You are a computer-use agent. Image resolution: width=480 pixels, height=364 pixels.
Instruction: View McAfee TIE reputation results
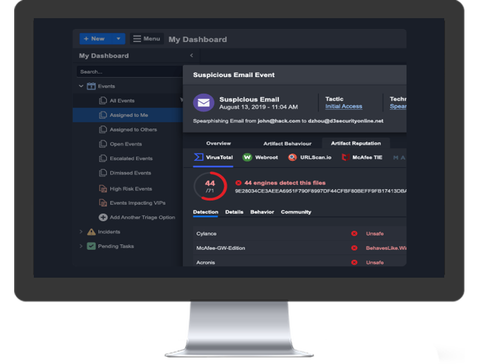362,157
